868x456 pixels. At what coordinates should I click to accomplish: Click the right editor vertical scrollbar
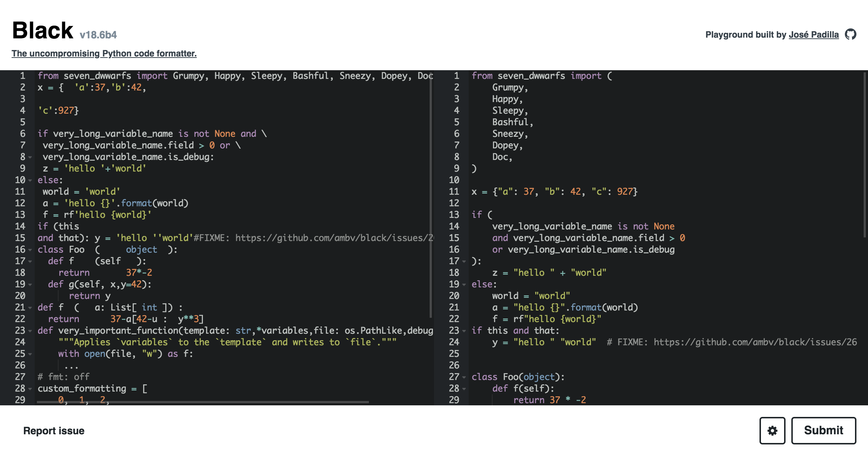(x=865, y=156)
